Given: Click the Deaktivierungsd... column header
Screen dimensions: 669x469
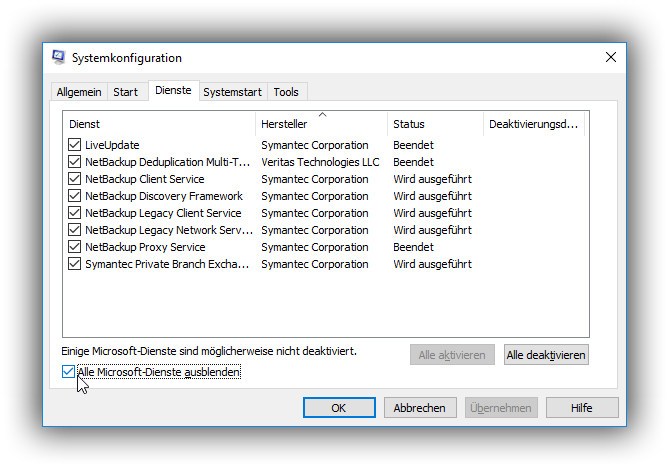Looking at the screenshot, I should coord(534,124).
